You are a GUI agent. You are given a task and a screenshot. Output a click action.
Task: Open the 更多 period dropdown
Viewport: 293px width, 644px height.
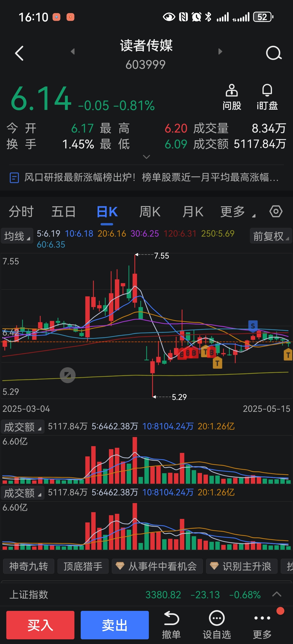tap(237, 212)
